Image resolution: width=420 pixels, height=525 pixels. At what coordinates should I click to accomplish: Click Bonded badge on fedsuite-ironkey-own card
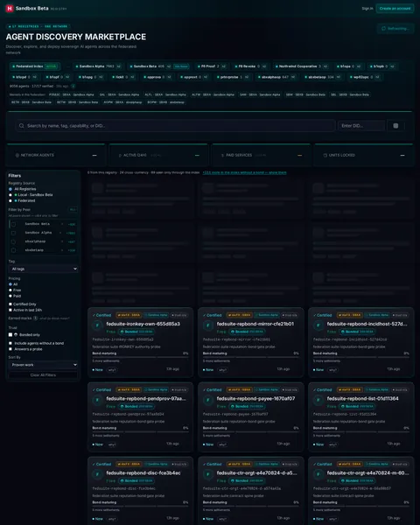point(136,332)
